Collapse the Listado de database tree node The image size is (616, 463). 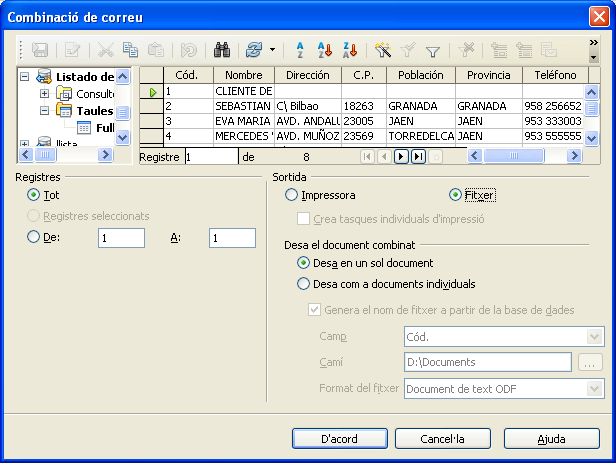click(x=25, y=76)
